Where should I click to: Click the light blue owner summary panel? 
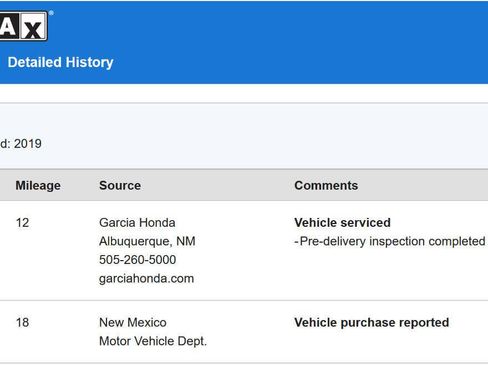pos(244,136)
